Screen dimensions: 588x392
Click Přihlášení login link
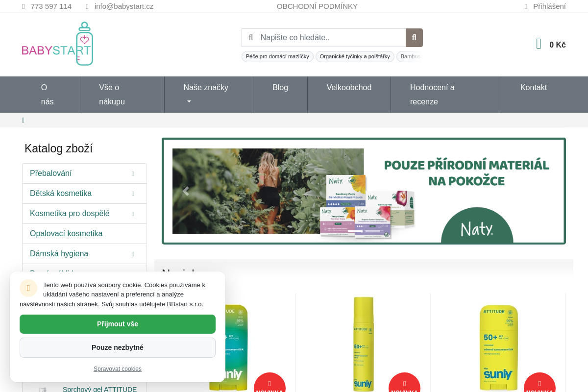pos(549,6)
